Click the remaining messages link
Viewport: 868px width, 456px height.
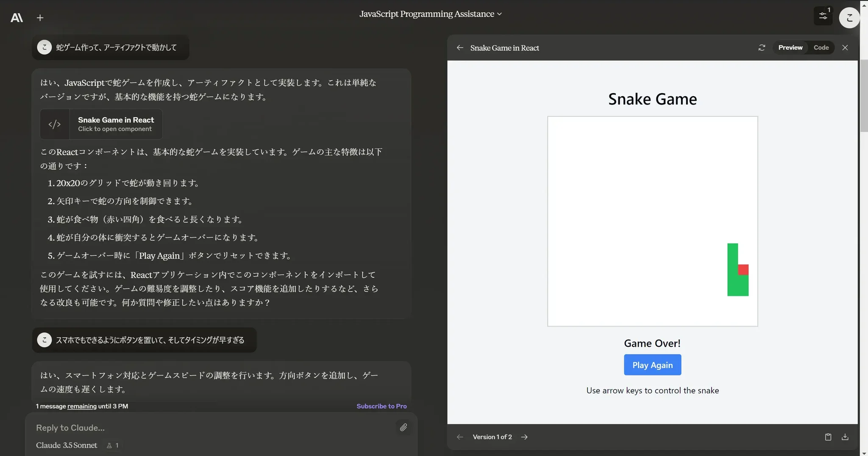coord(82,406)
